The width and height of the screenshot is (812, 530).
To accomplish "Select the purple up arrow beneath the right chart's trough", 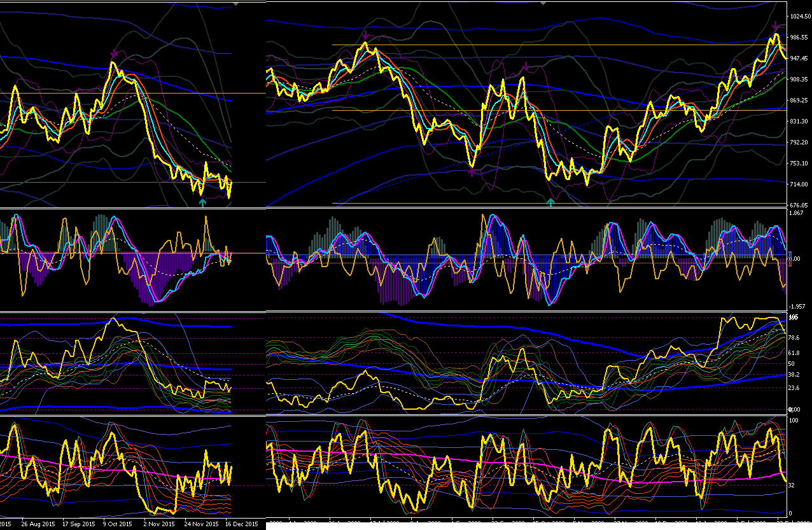I will pyautogui.click(x=472, y=172).
